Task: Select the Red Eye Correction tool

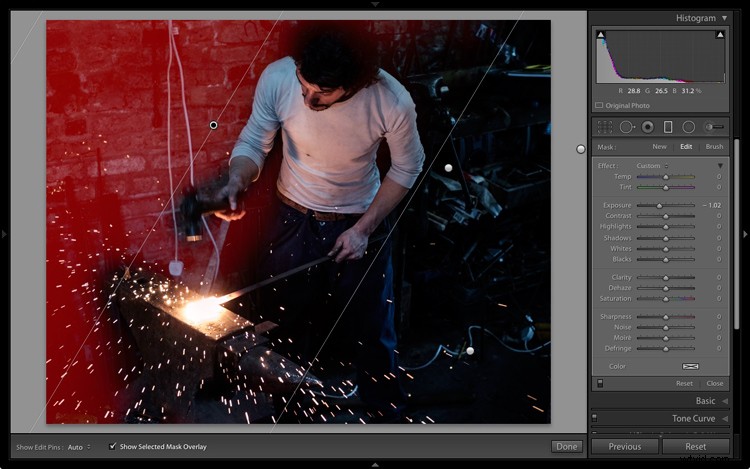Action: point(648,127)
